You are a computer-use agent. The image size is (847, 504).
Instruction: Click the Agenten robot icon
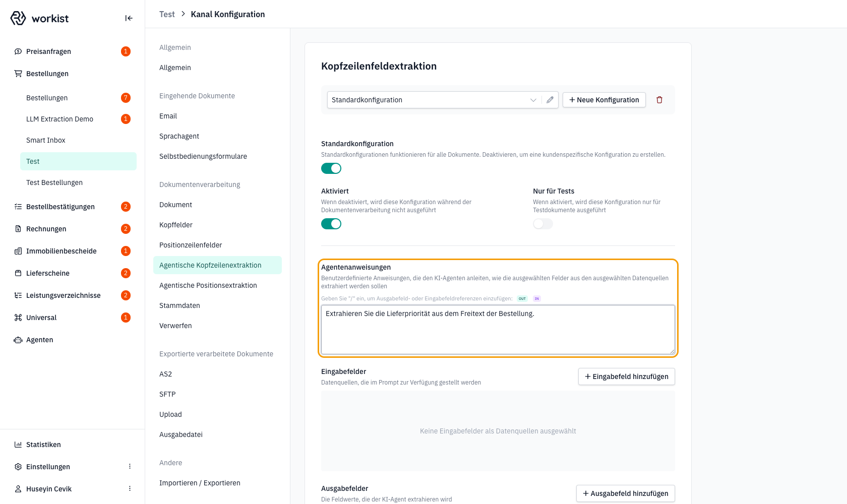[x=18, y=340]
